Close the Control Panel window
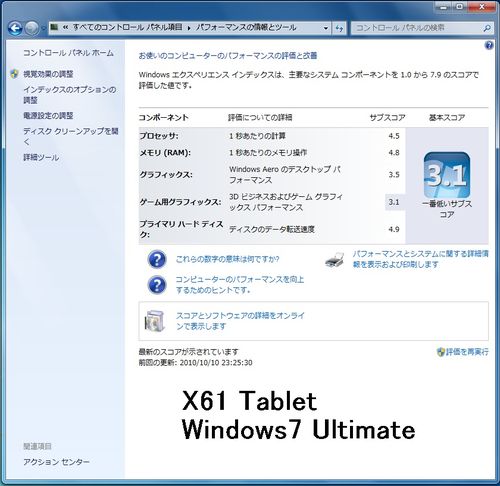The image size is (500, 486). tap(481, 7)
